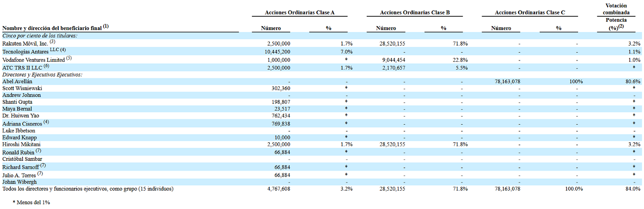Click Dr. Huiwen Yao's share count '762,434'

pyautogui.click(x=280, y=116)
